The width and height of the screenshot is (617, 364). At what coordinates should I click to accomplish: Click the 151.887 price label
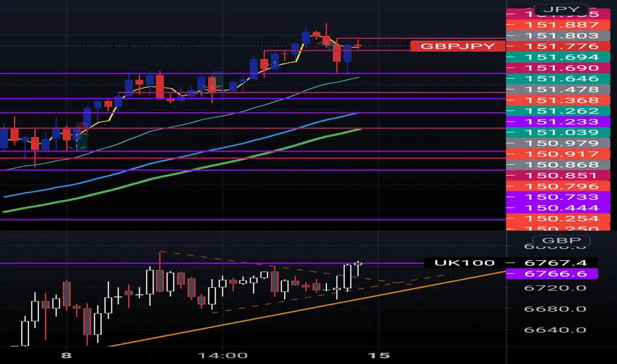558,24
